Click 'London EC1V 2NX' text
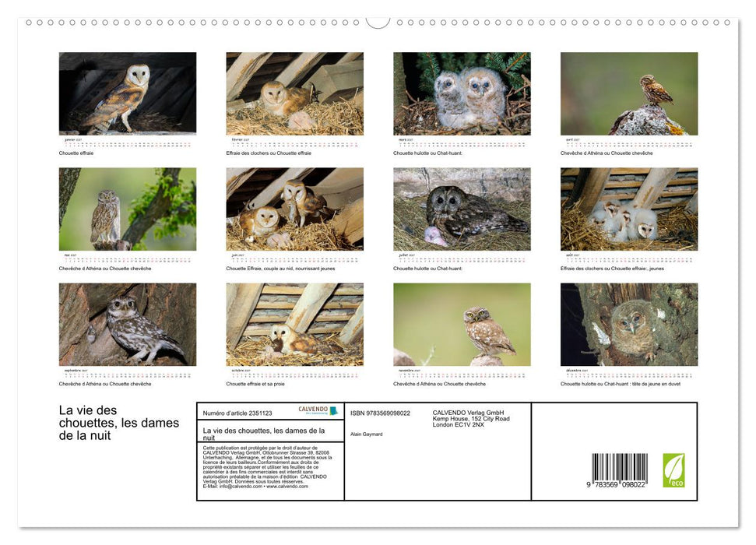Viewport: 756px width, 545px height. coord(459,425)
